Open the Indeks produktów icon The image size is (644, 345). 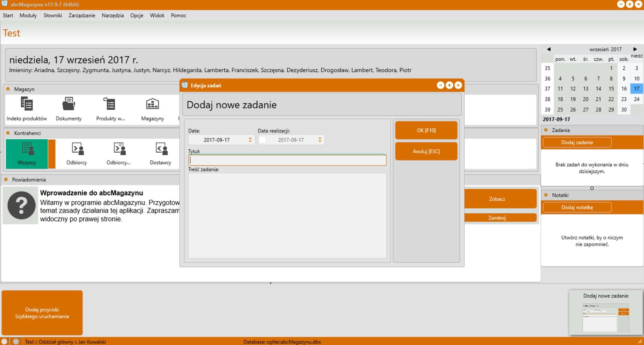27,109
